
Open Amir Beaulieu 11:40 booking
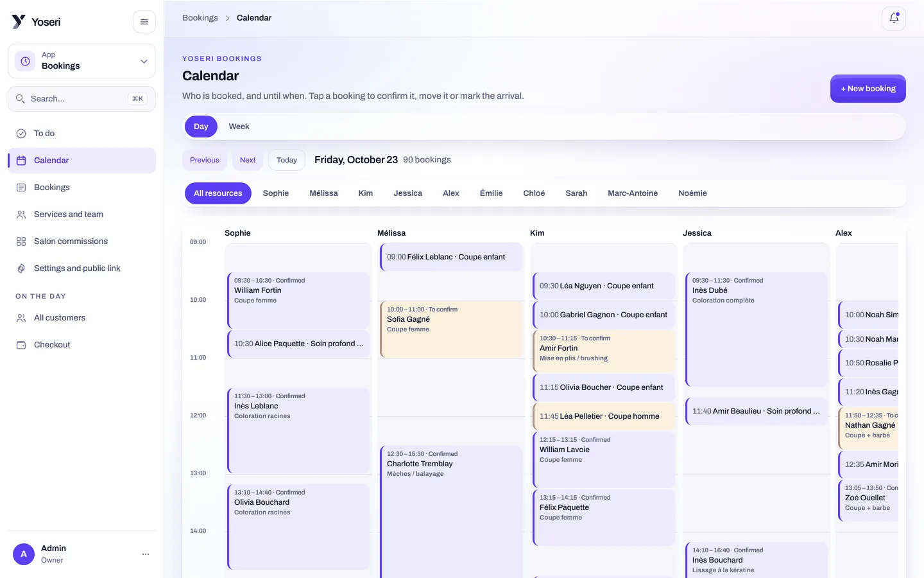coord(757,411)
